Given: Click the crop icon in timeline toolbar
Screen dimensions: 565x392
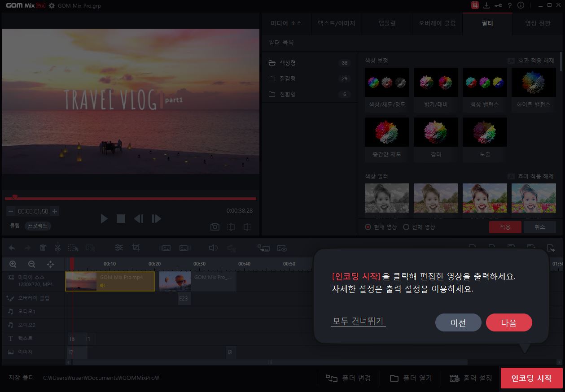Looking at the screenshot, I should coord(136,248).
